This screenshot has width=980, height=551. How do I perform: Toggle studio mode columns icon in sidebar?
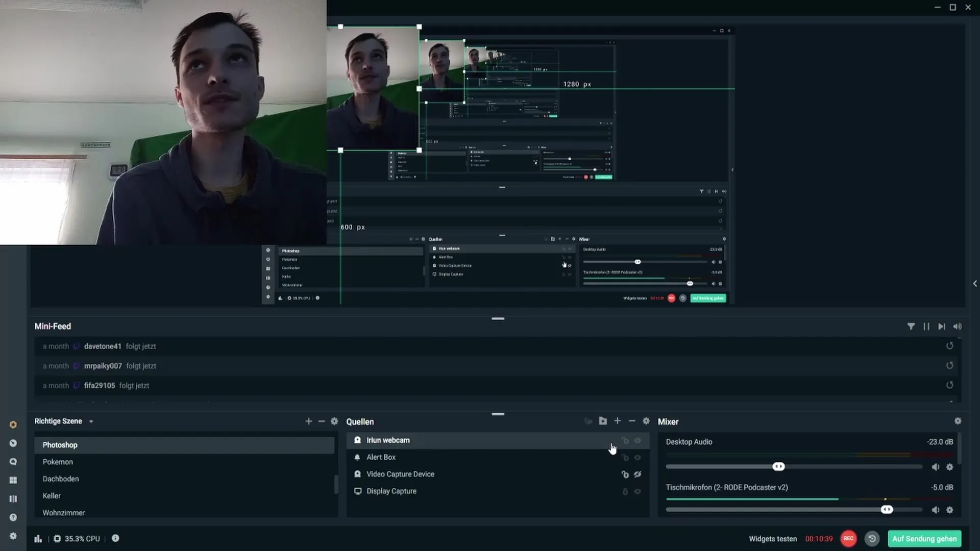(13, 499)
